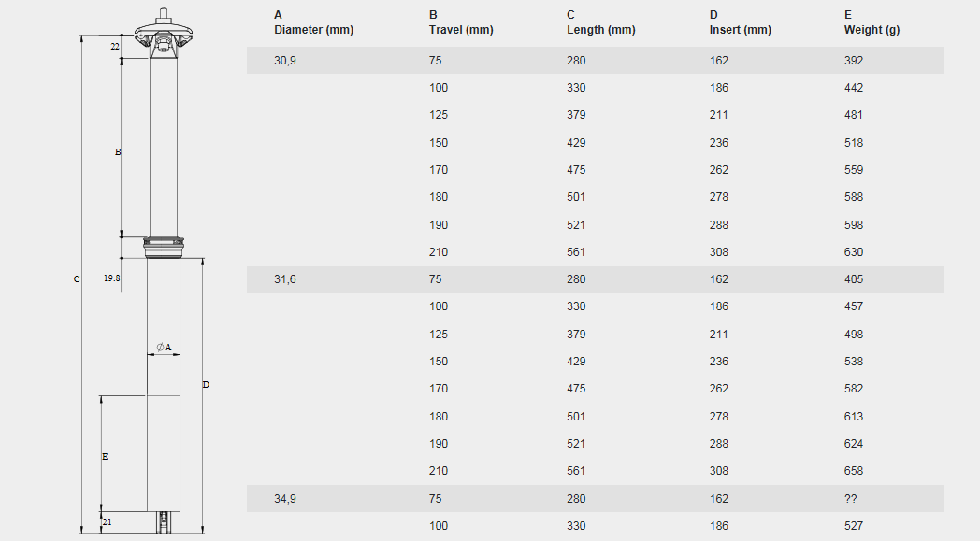The width and height of the screenshot is (980, 541).
Task: Click the Diameter (mm) column header
Action: click(314, 22)
